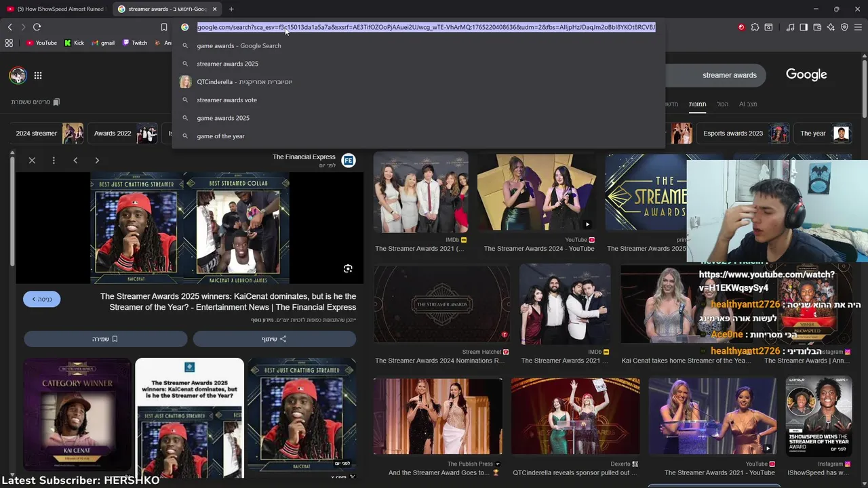Filter by 'Esports awards 2023' chip
868x488 pixels.
(743, 134)
